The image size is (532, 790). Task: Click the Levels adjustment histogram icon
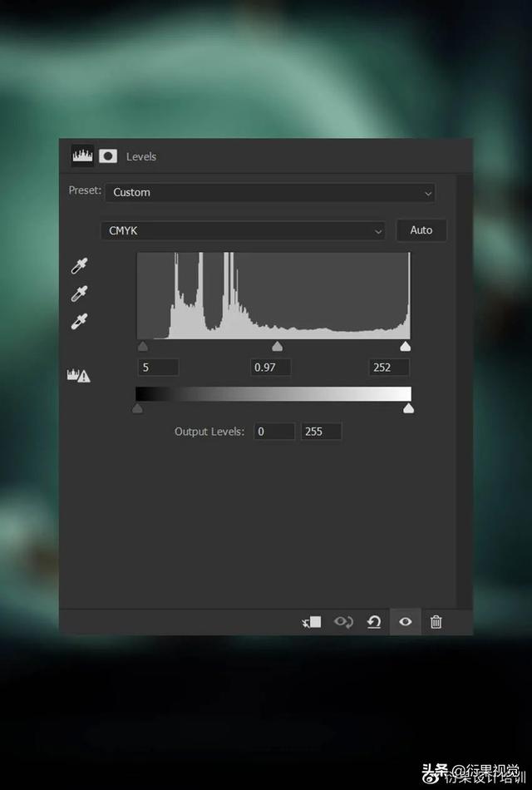coord(82,156)
